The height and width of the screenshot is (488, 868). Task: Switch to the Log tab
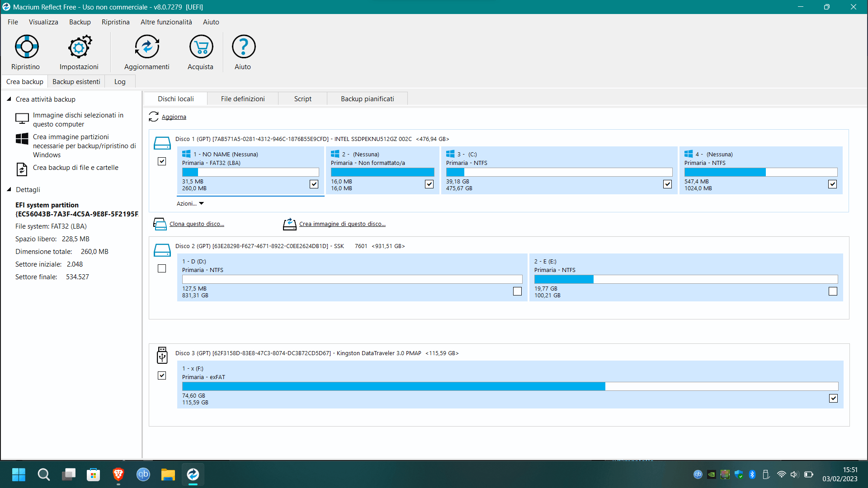(x=120, y=82)
